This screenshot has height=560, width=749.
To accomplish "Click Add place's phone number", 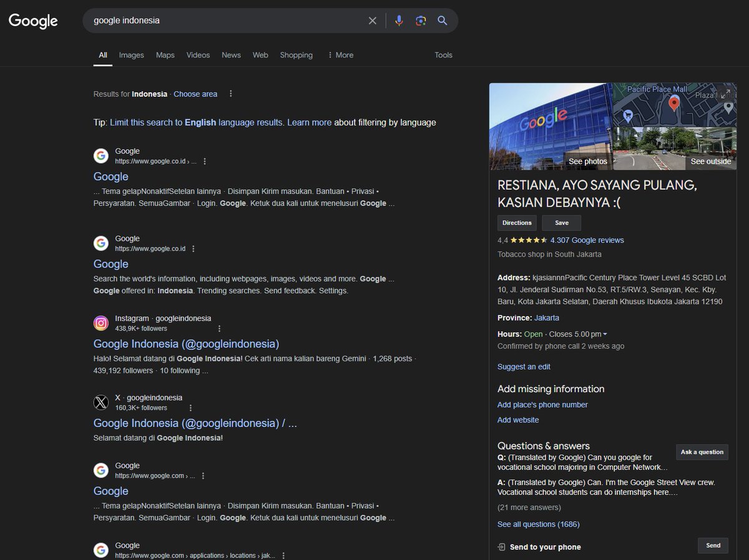I will 542,405.
